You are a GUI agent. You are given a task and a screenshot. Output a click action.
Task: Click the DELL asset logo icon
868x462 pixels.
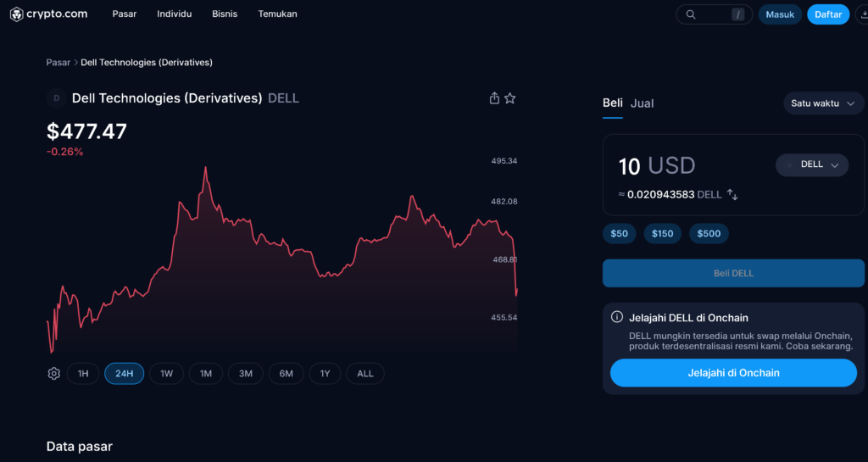tap(56, 98)
